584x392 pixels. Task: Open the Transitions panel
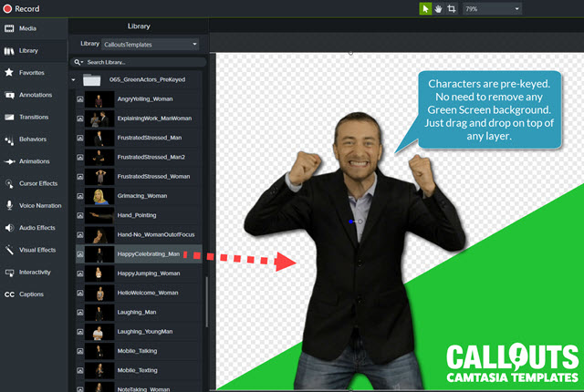pos(33,117)
